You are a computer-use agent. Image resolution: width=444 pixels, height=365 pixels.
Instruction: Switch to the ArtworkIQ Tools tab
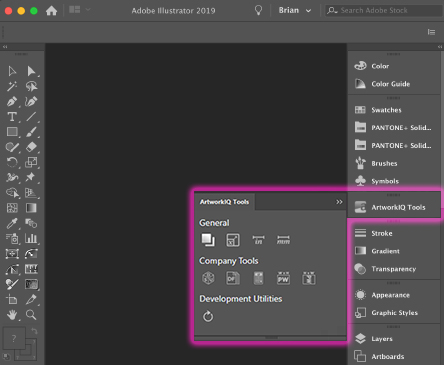coord(224,202)
